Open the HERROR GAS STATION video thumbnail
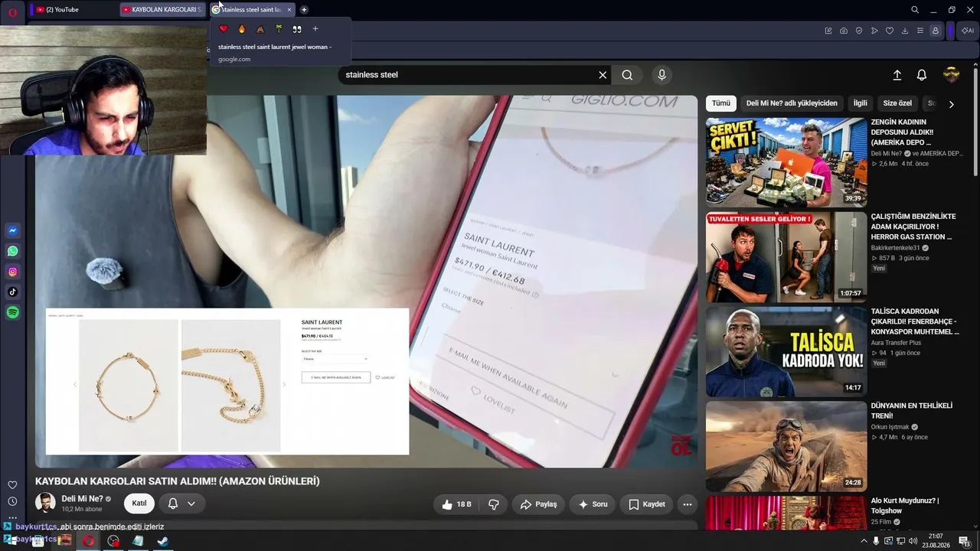This screenshot has height=551, width=980. [786, 257]
